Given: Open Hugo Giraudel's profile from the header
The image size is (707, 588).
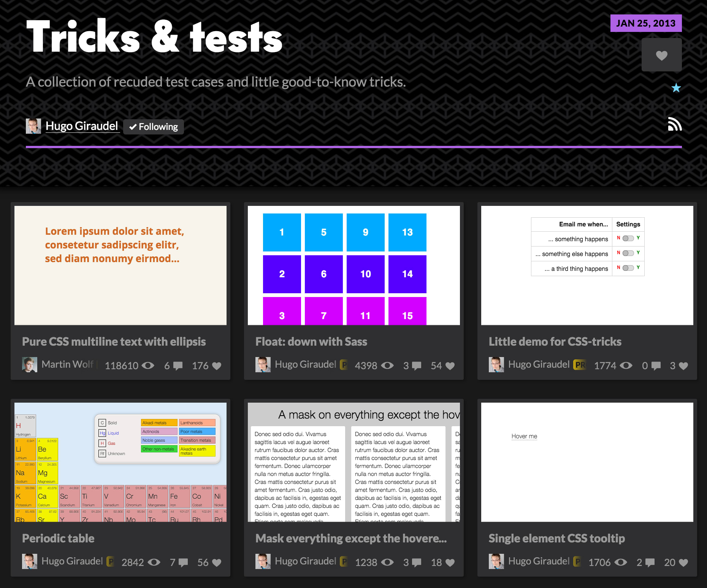Looking at the screenshot, I should pyautogui.click(x=82, y=126).
